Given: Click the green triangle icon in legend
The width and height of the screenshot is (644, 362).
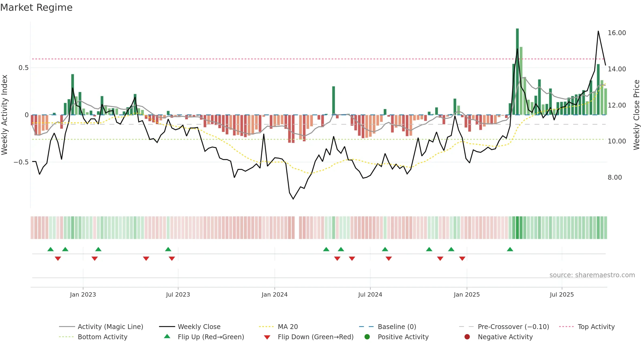Looking at the screenshot, I should [x=167, y=336].
